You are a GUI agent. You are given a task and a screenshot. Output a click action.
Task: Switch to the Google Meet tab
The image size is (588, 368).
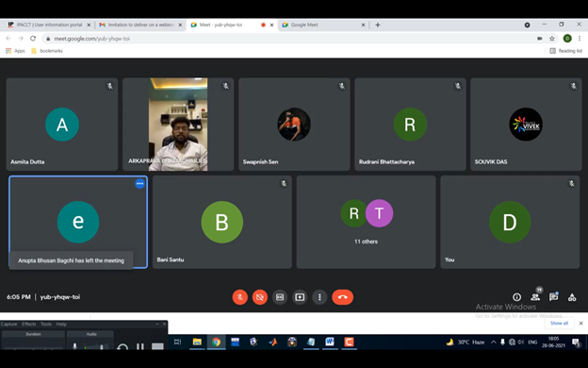pos(323,25)
